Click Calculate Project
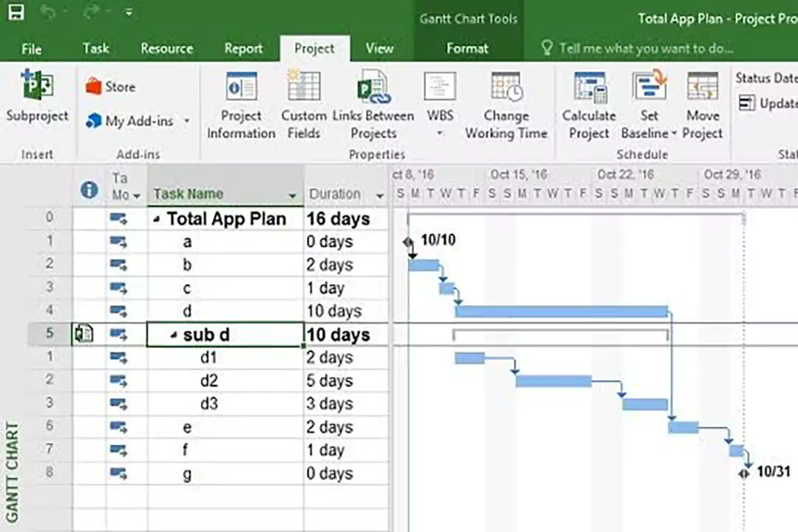Viewport: 798px width, 532px height. (x=589, y=106)
